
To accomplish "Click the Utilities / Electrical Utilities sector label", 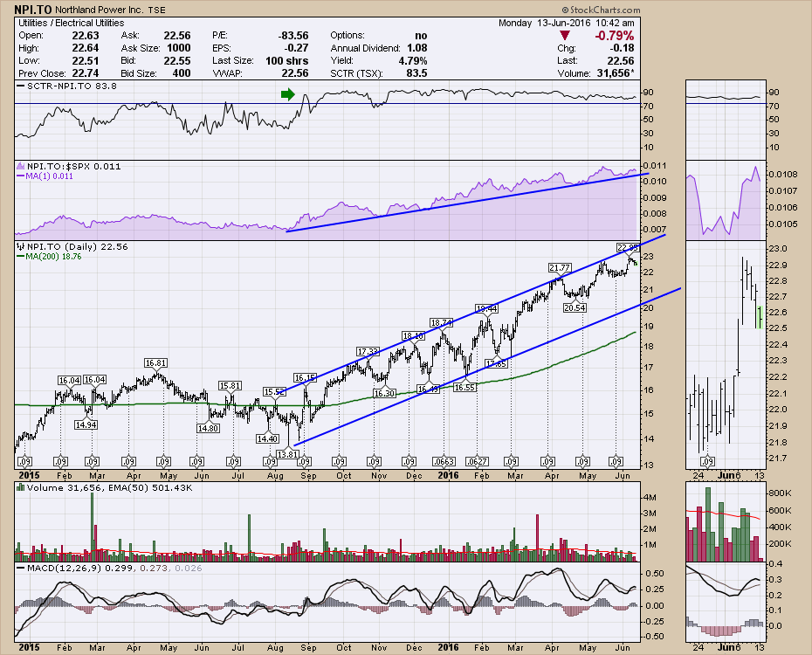I will [72, 23].
